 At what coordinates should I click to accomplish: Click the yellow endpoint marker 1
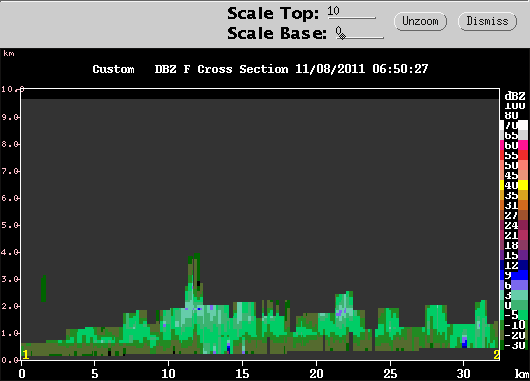(x=26, y=355)
